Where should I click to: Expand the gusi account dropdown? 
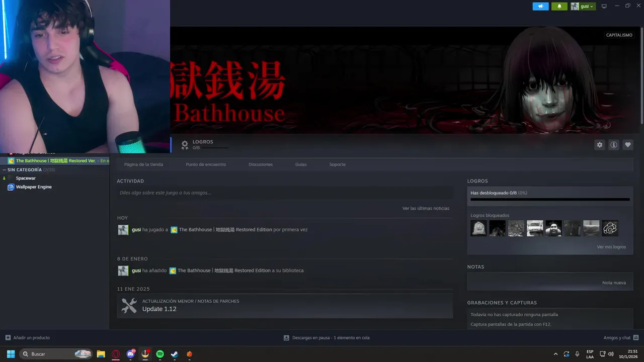tap(583, 7)
